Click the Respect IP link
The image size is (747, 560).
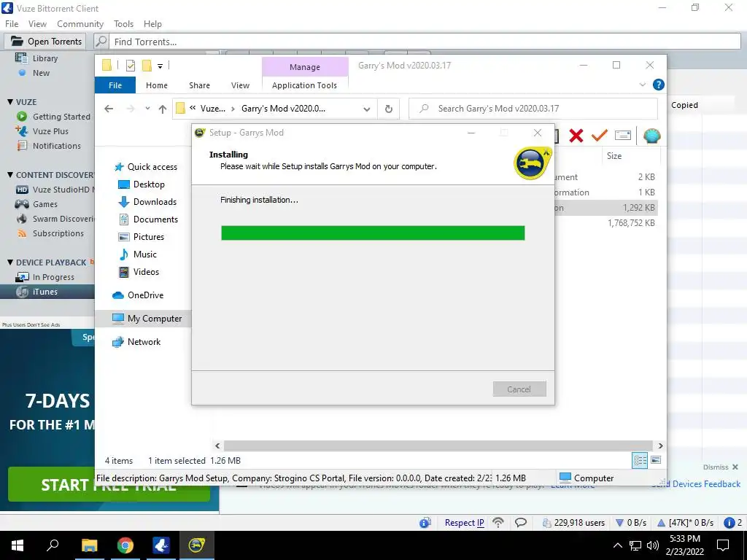click(465, 523)
